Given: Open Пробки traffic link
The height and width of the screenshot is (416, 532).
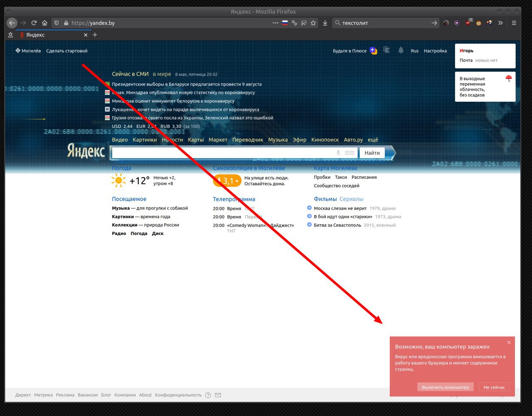Looking at the screenshot, I should pyautogui.click(x=322, y=177).
